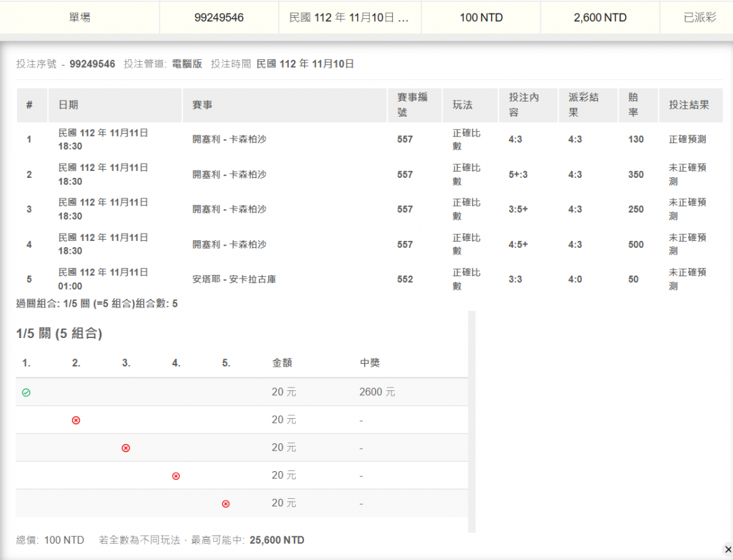Click the 2600 元 winning amount
This screenshot has width=733, height=560.
[x=377, y=392]
